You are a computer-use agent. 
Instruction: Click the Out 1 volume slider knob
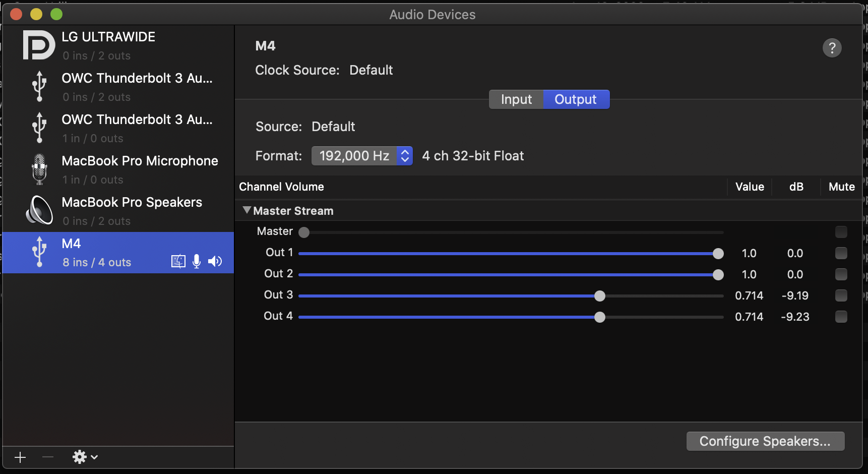718,254
